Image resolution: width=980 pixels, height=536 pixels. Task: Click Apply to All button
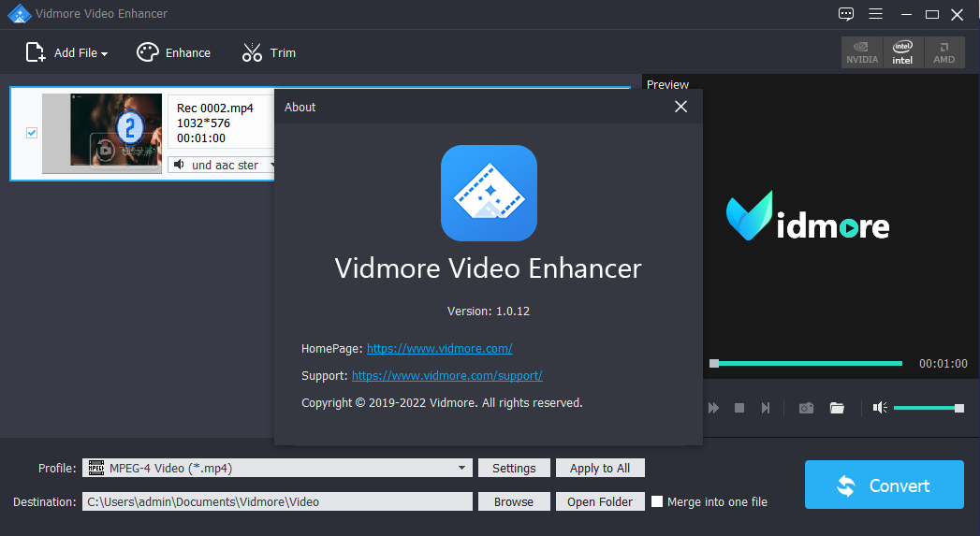click(600, 468)
